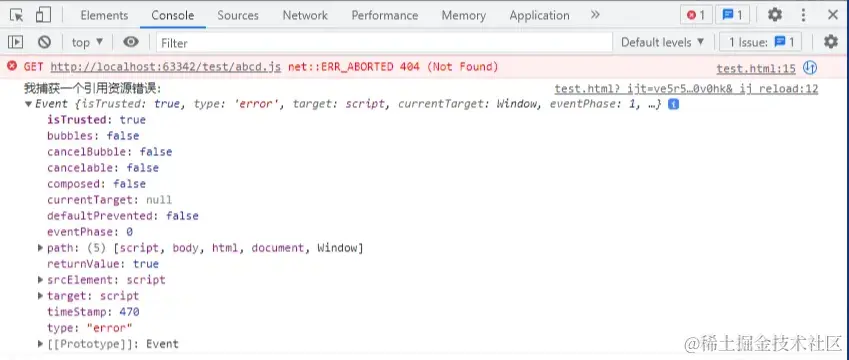Select the isTrusted: true property row
The image size is (849, 360).
pos(96,120)
